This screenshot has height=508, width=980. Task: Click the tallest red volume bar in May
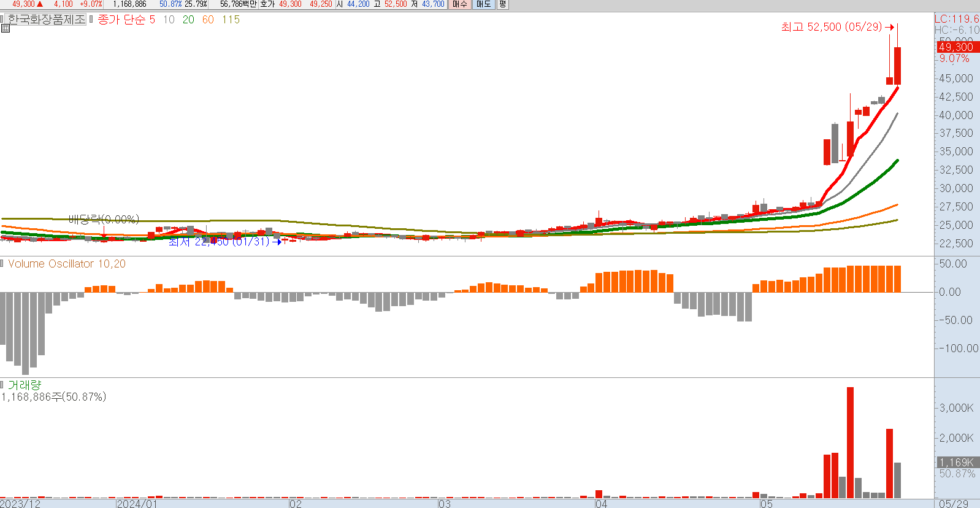(850, 442)
